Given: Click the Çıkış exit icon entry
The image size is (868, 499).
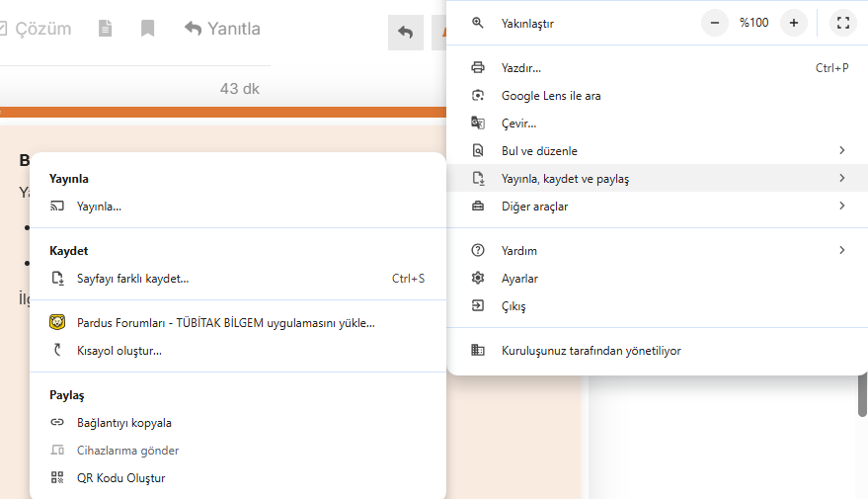Looking at the screenshot, I should pyautogui.click(x=513, y=306).
